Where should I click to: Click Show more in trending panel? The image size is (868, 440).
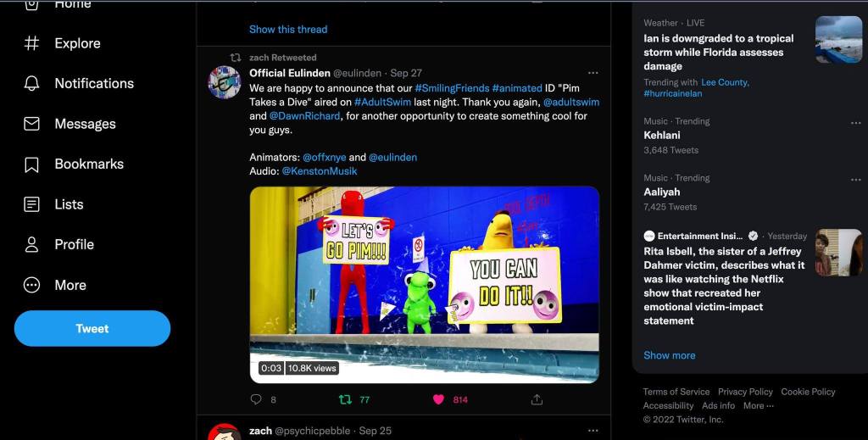(669, 355)
